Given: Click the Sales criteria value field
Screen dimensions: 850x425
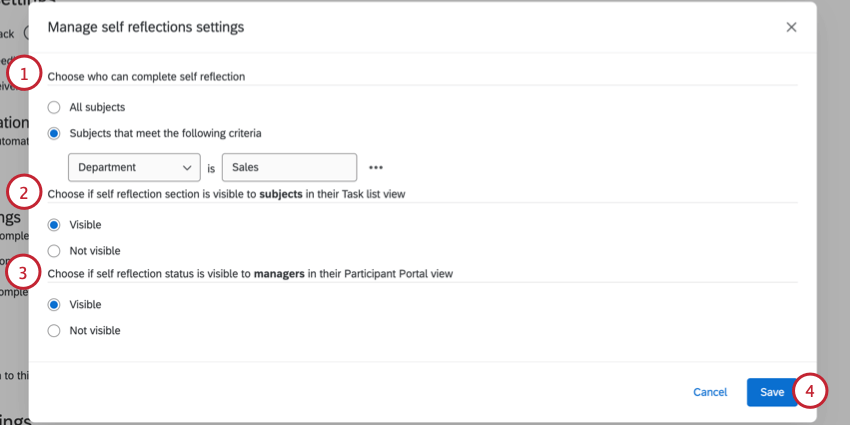Looking at the screenshot, I should (x=289, y=168).
